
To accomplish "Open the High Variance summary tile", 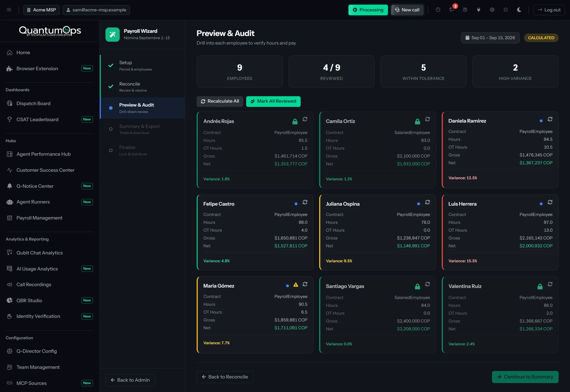I will point(515,72).
